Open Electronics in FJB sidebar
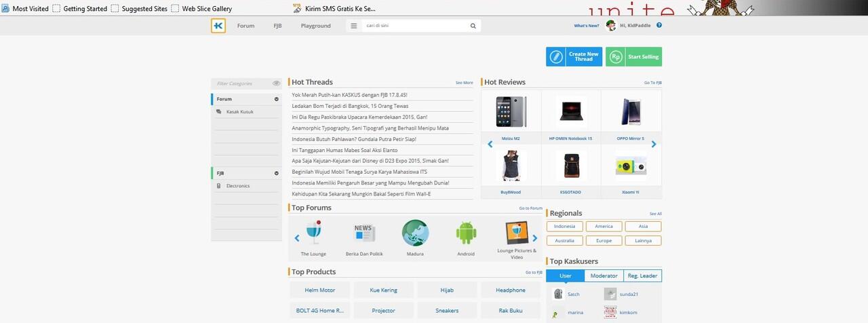The width and height of the screenshot is (868, 323). tap(238, 186)
